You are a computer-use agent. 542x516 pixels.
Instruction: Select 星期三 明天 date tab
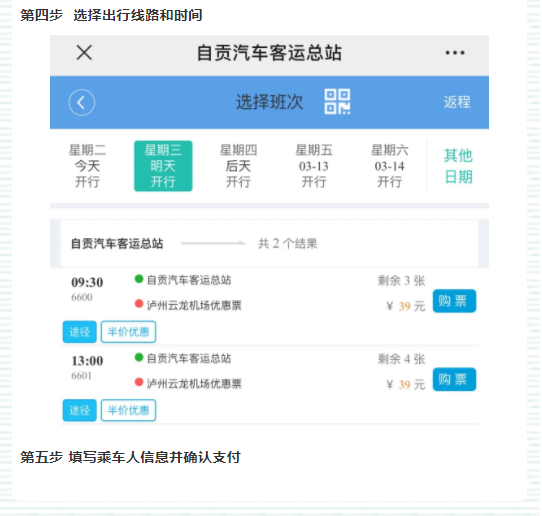pos(163,166)
